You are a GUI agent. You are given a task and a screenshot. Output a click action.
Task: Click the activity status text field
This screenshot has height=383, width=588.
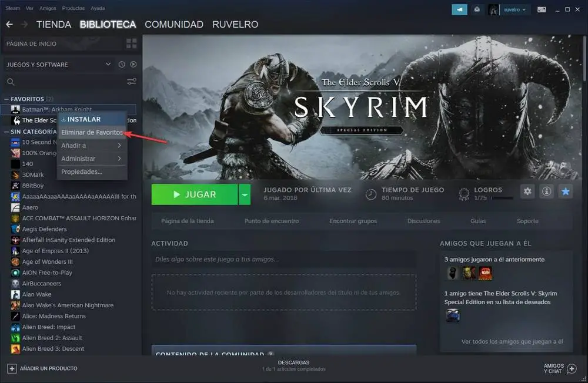(x=284, y=259)
